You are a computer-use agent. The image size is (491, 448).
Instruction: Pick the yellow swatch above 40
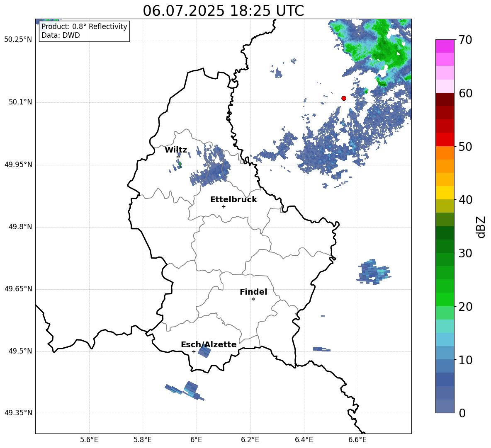[445, 192]
